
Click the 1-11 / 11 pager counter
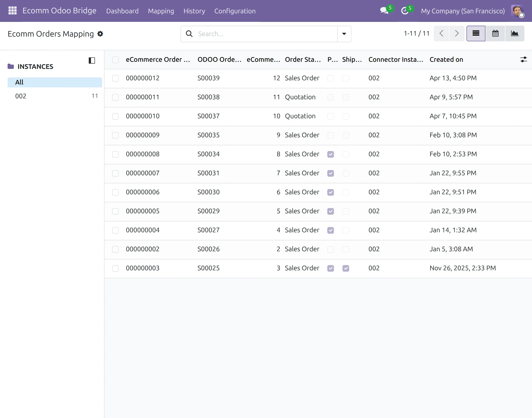pos(417,33)
